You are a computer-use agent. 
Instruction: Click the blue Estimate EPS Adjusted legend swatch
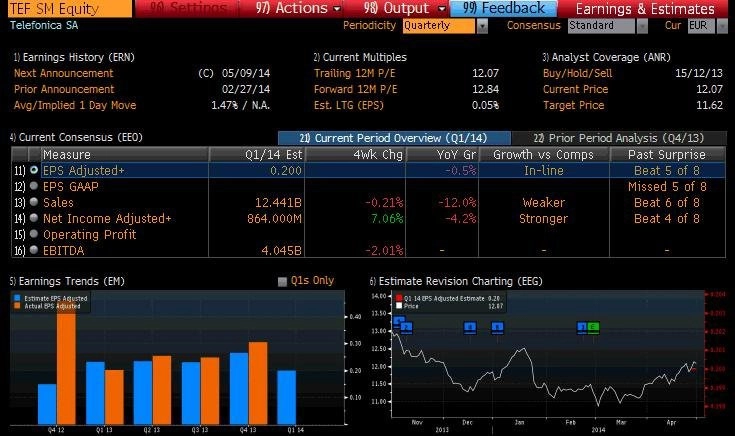[x=17, y=298]
